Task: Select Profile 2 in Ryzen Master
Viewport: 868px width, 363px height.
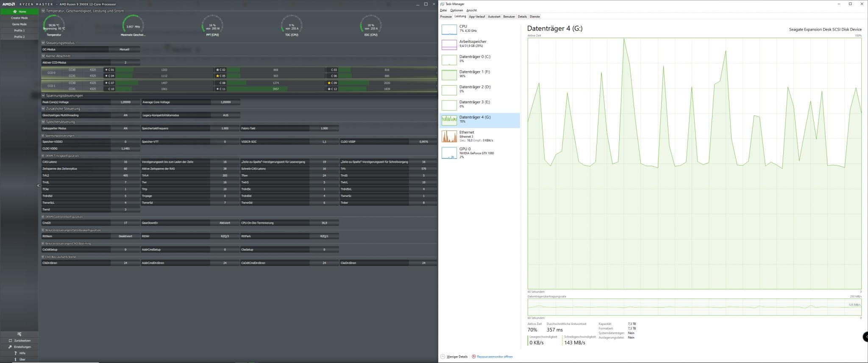Action: pos(19,37)
